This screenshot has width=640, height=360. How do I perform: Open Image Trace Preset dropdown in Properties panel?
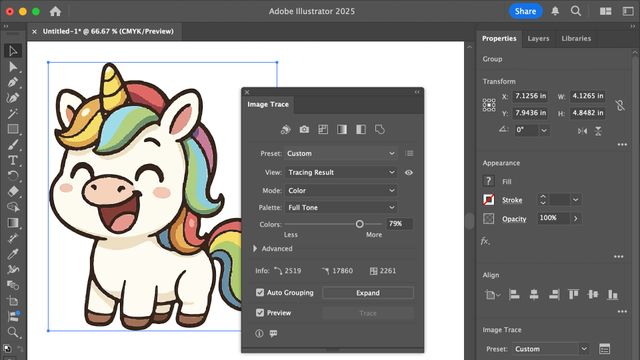[551, 349]
